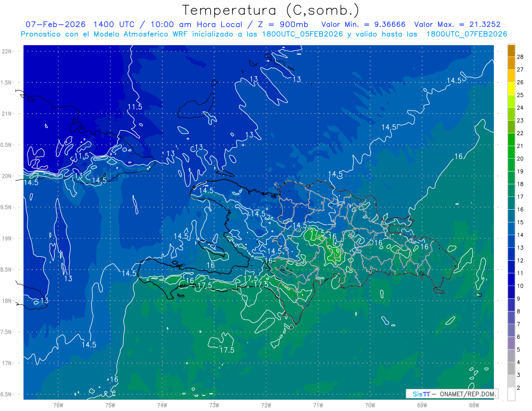Click the "68W" longitude label
Screen dimensions: 532x411
[474, 405]
